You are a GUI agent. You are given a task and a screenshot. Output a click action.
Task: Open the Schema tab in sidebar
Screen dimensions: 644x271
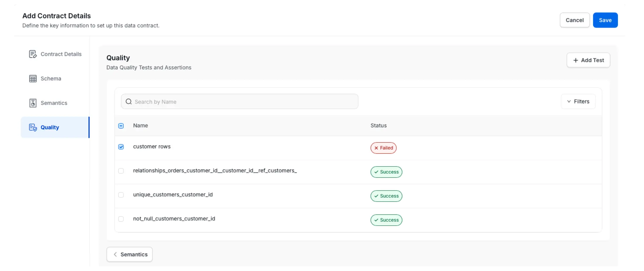(x=51, y=79)
